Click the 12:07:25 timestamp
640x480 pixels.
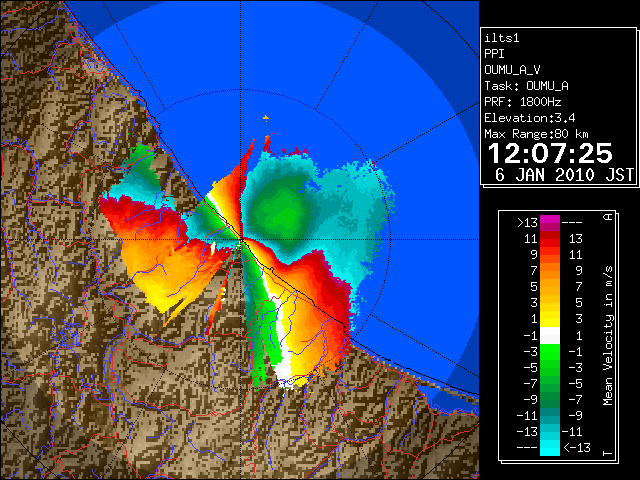pos(550,153)
